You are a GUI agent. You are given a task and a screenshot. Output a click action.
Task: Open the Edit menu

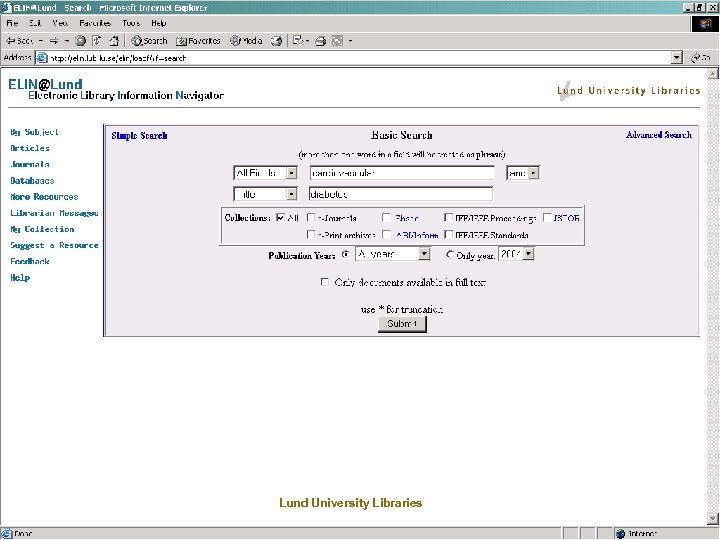[35, 23]
